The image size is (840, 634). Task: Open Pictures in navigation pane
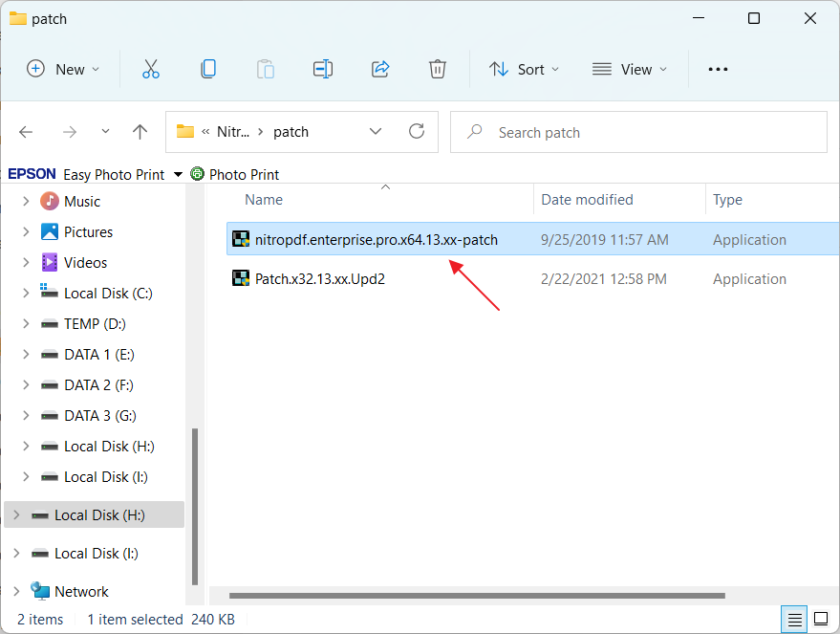[88, 232]
